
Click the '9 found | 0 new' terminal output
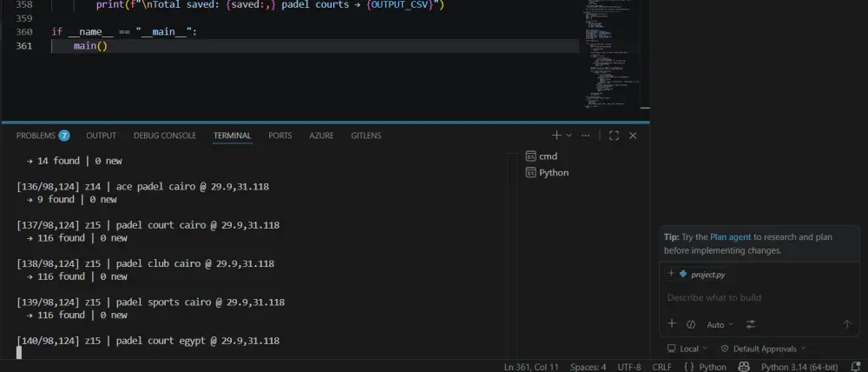click(72, 200)
